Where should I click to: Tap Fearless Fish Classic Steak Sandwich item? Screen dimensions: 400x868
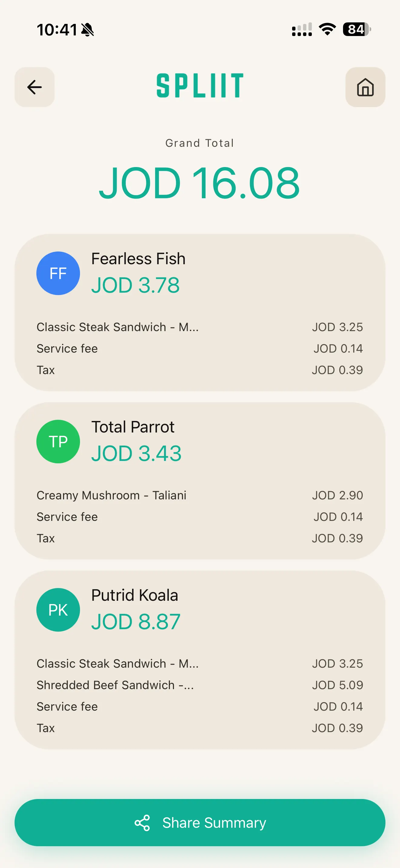(200, 327)
